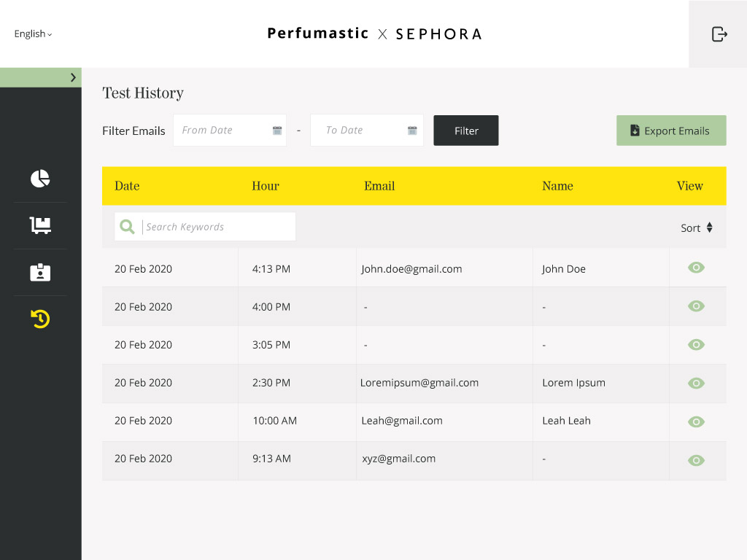Expand the sidebar with the chevron arrow
747x560 pixels.
pos(73,77)
